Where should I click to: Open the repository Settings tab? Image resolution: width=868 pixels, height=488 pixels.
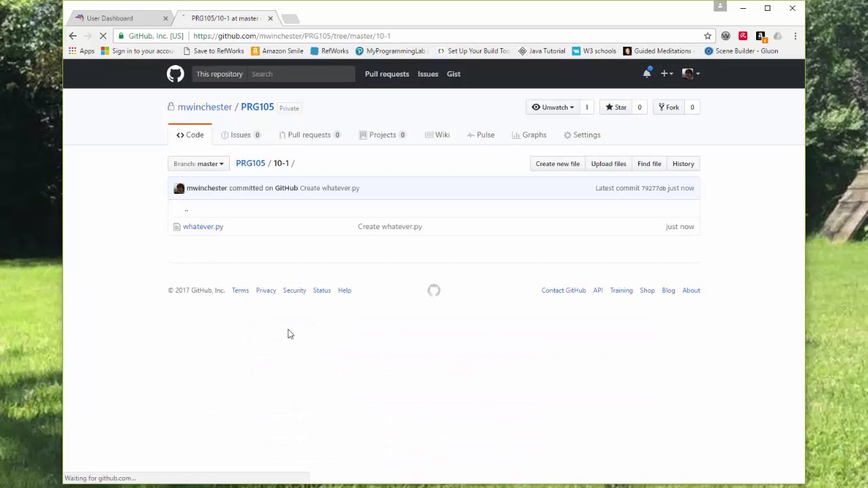582,135
